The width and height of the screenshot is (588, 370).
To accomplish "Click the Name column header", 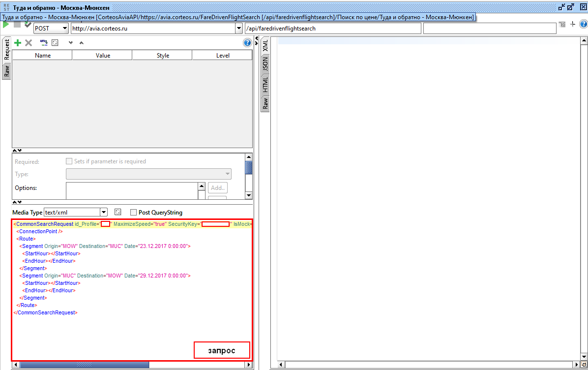I will (x=43, y=56).
